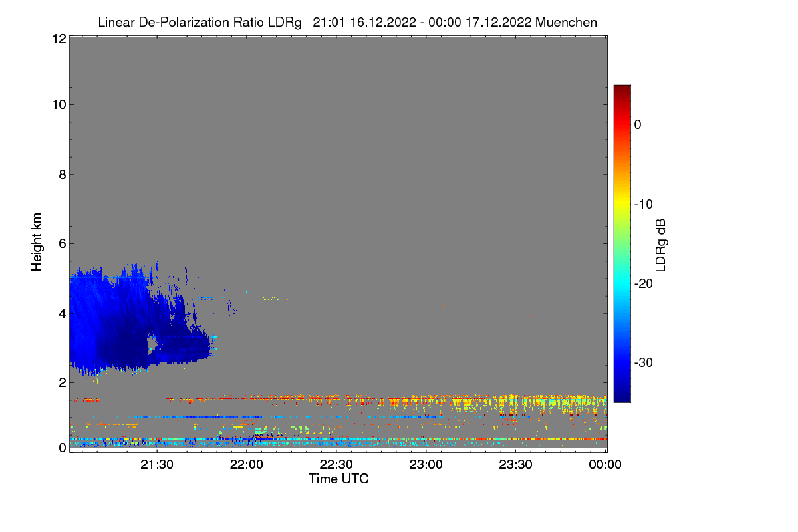The width and height of the screenshot is (798, 532).
Task: Click the colorbar '-20' value label
Action: tap(644, 283)
